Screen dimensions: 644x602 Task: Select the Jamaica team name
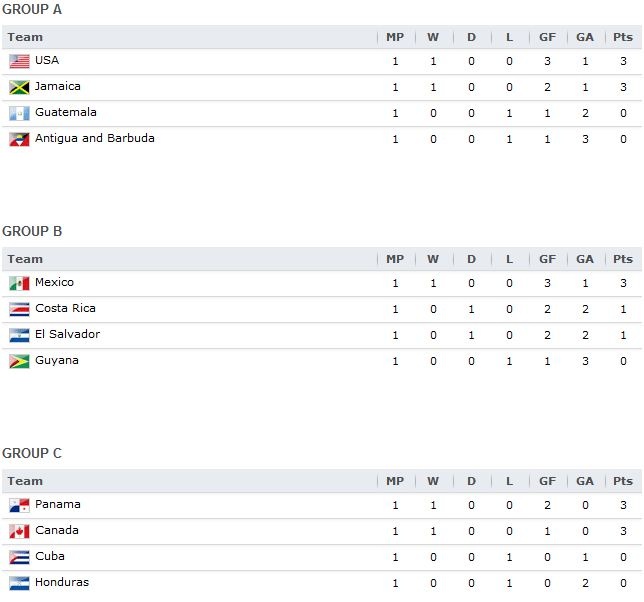click(x=57, y=86)
